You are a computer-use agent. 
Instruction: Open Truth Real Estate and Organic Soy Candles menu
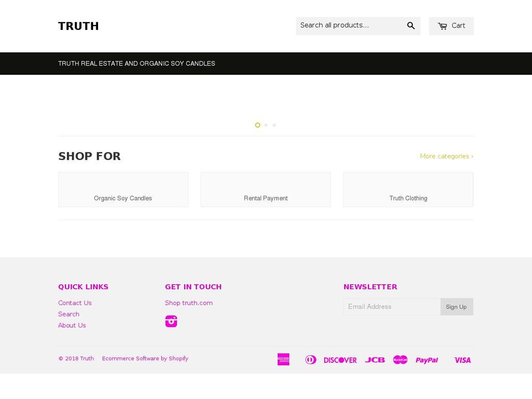point(136,63)
